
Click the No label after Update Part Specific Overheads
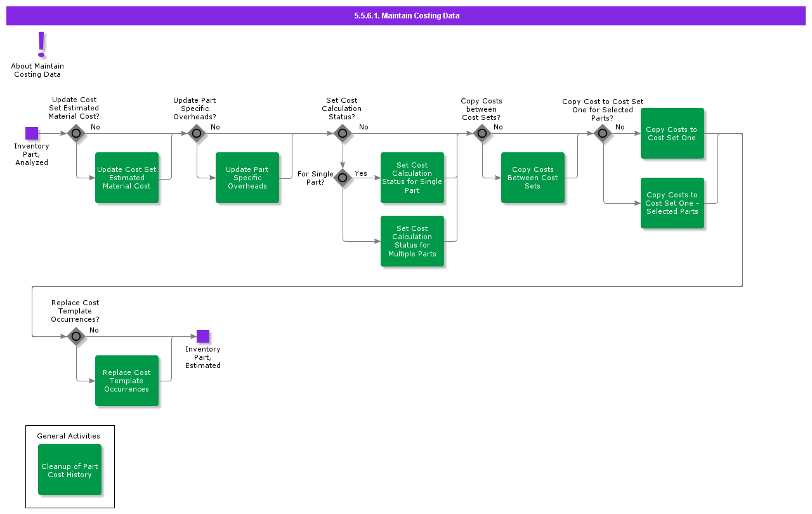216,127
